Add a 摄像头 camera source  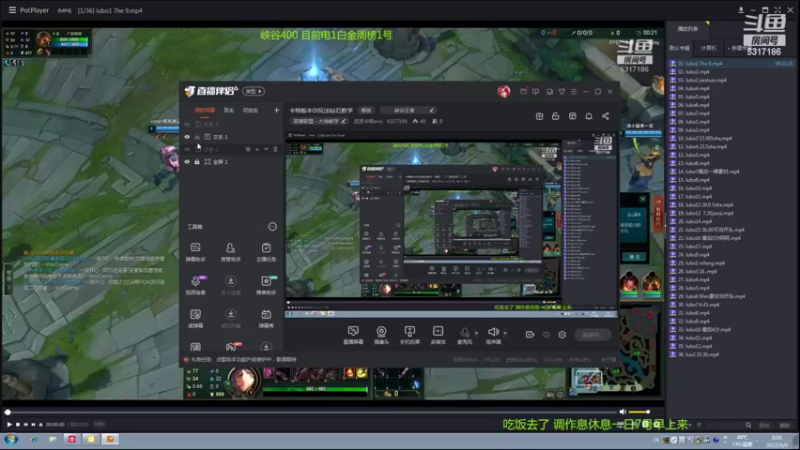pos(381,335)
